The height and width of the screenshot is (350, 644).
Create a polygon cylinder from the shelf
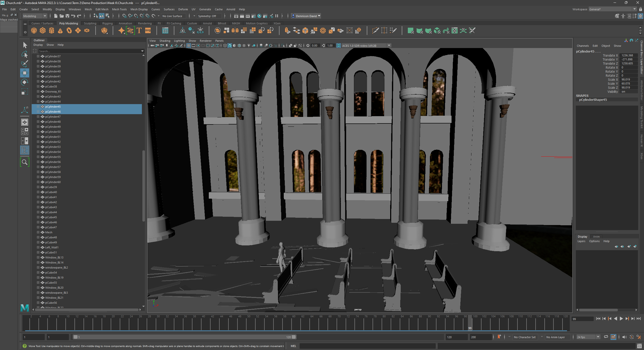point(52,31)
